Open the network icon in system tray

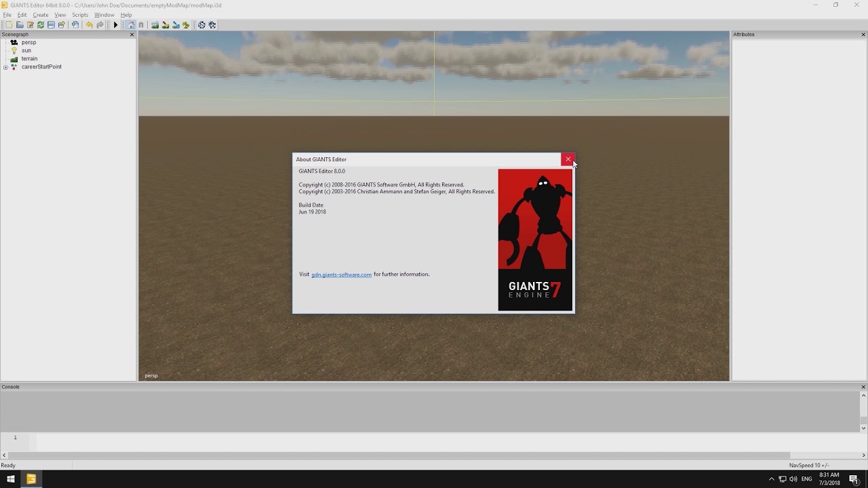click(x=783, y=479)
